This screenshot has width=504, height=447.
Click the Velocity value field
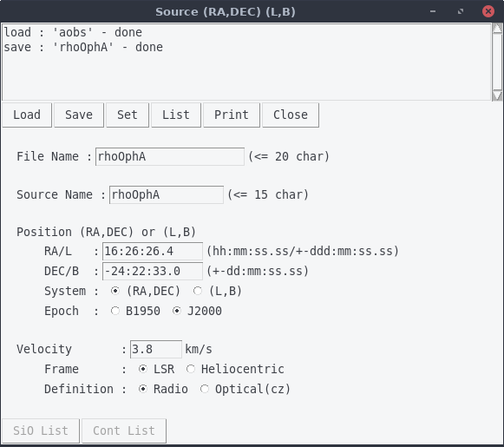(156, 349)
